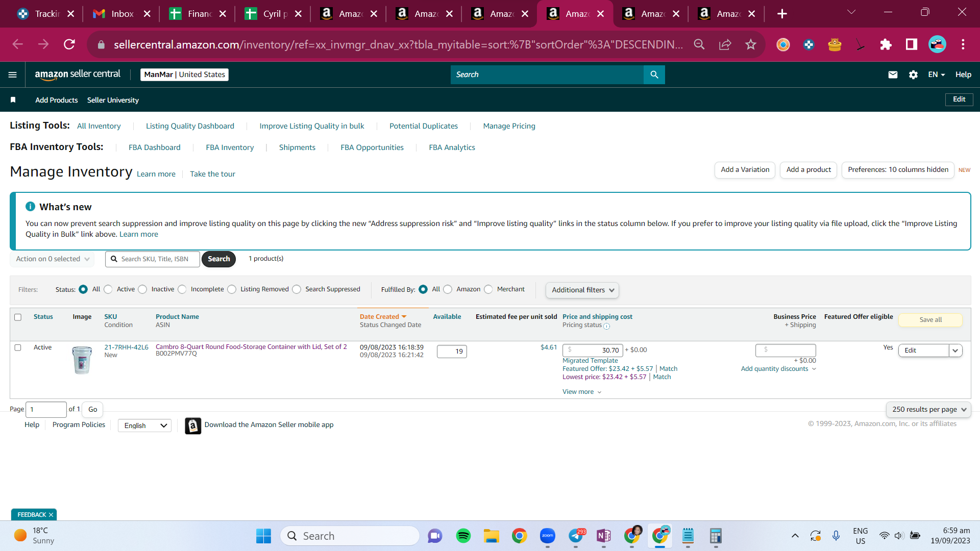Open the 250 results per page dropdown
The image size is (980, 551).
(928, 409)
